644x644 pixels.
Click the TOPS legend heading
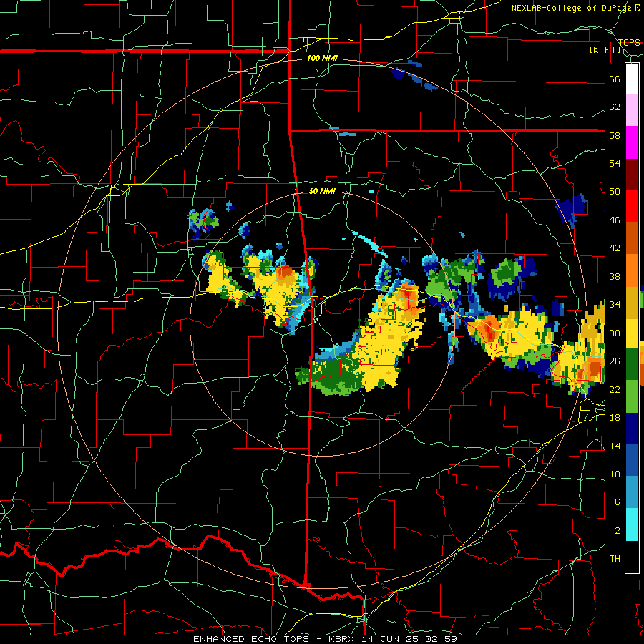pyautogui.click(x=629, y=43)
